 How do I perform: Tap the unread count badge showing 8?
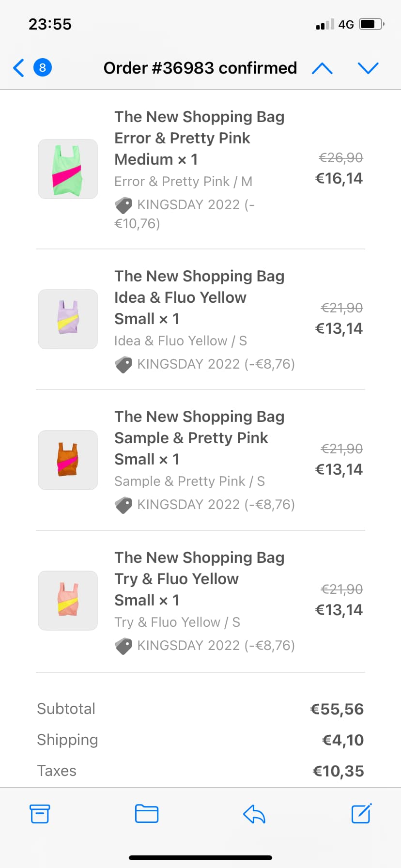(43, 68)
